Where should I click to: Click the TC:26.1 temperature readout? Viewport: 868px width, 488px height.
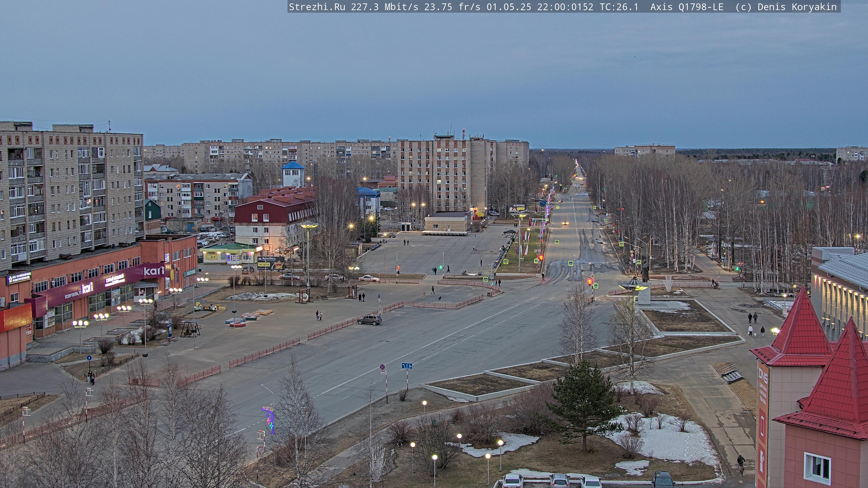[x=619, y=7]
